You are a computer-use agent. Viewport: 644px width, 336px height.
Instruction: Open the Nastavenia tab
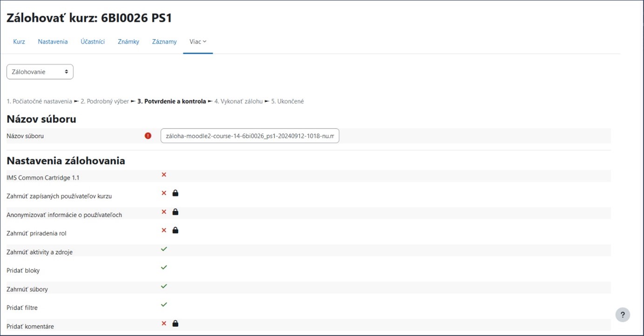[53, 41]
